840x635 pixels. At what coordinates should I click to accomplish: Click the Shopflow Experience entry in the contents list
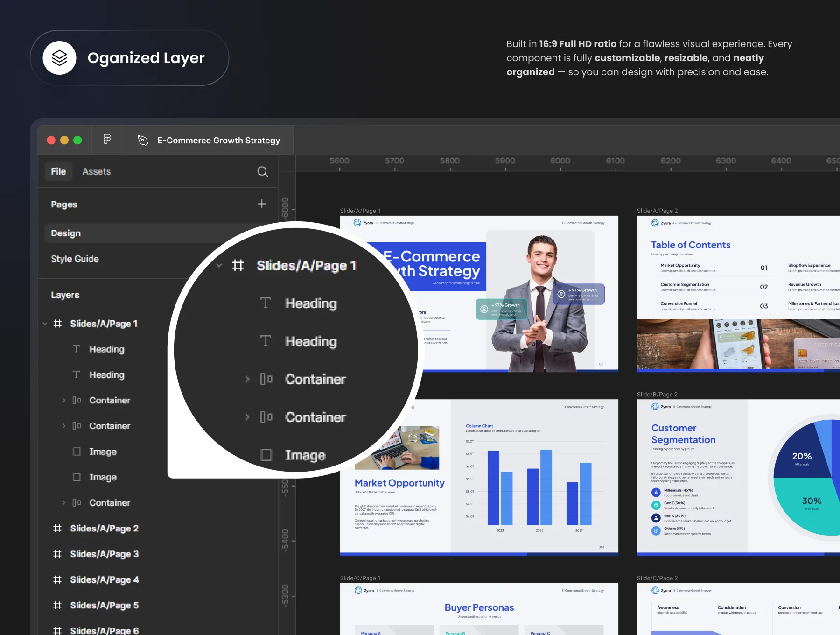(814, 268)
